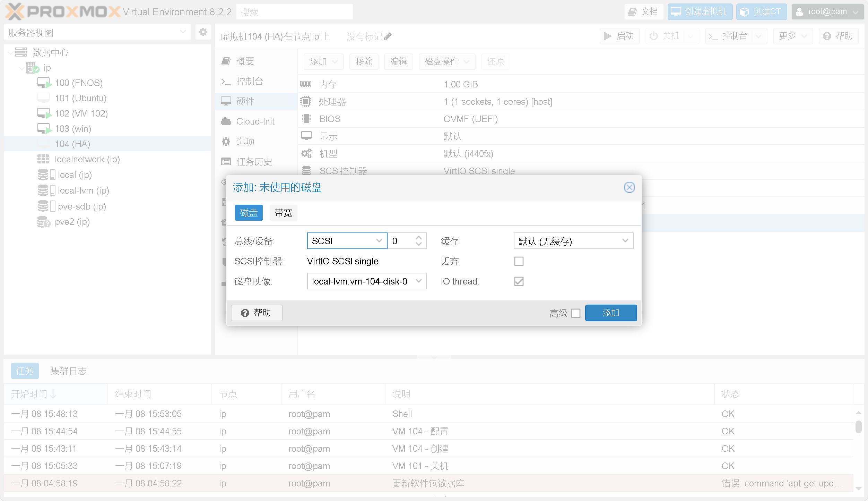This screenshot has width=868, height=501.
Task: Click the pve-sdb (ip) storage icon
Action: point(46,206)
